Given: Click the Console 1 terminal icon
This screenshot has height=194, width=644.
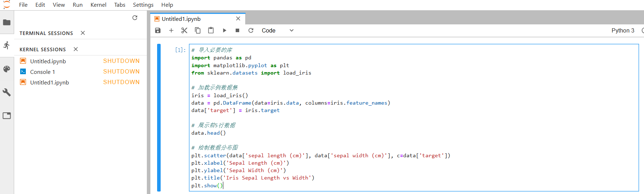Looking at the screenshot, I should point(23,71).
